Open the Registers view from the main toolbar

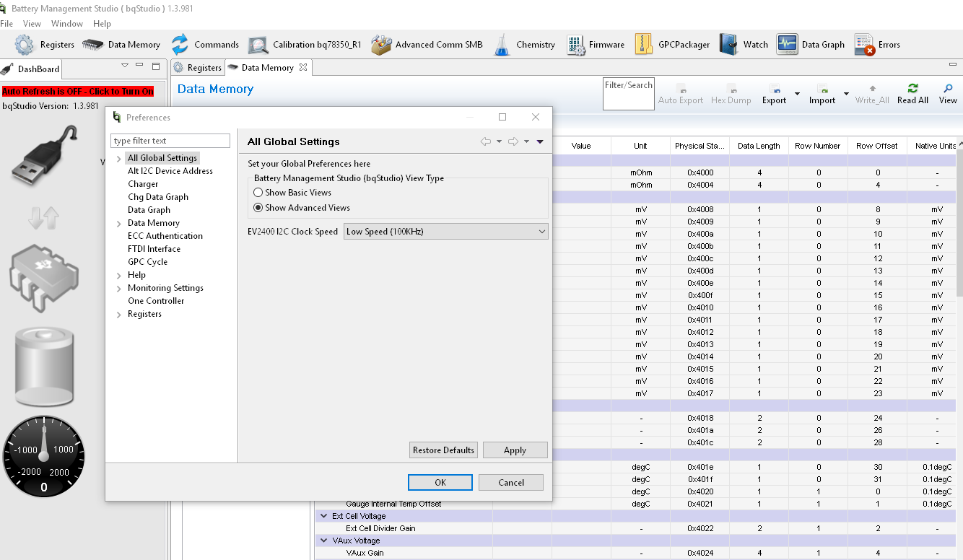click(x=45, y=45)
